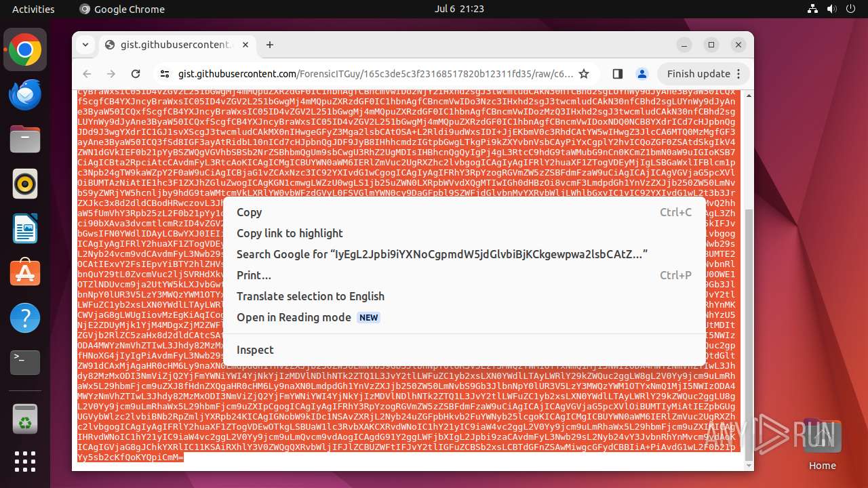The width and height of the screenshot is (868, 488).
Task: Maximize the Chrome window
Action: click(711, 45)
